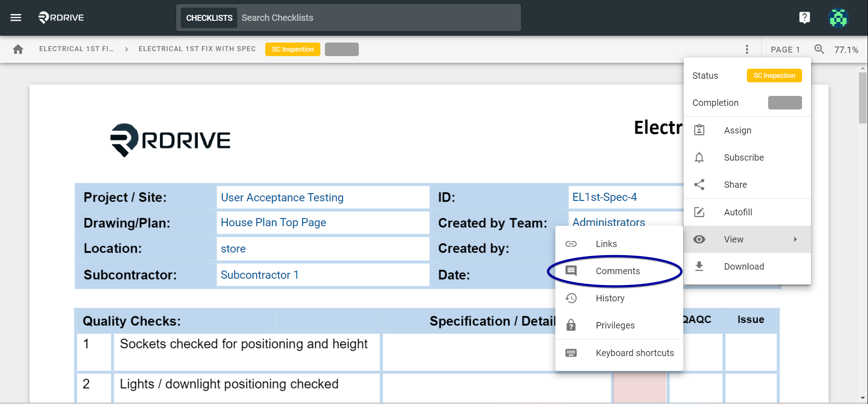Click the three-dot more options icon
Screen dimensions: 868x404
[747, 49]
